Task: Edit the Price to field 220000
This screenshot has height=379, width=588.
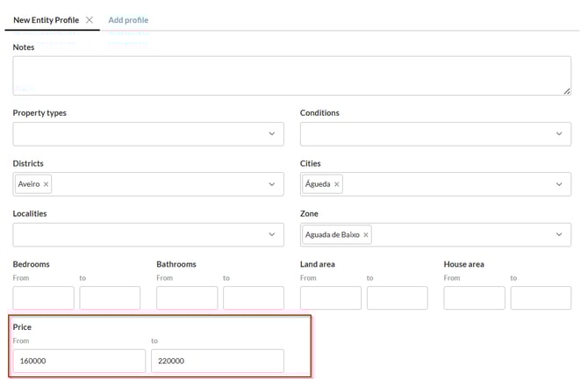Action: (217, 361)
